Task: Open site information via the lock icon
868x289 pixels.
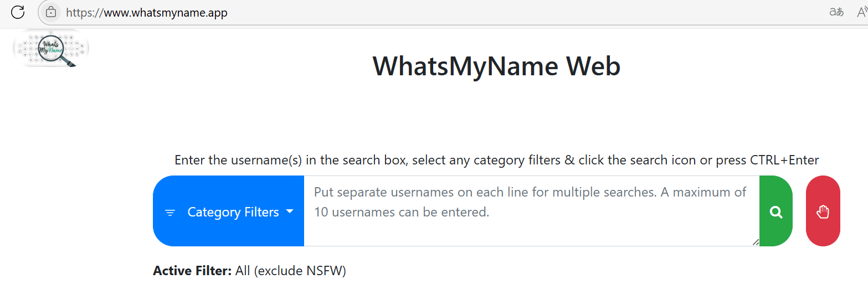Action: tap(51, 12)
